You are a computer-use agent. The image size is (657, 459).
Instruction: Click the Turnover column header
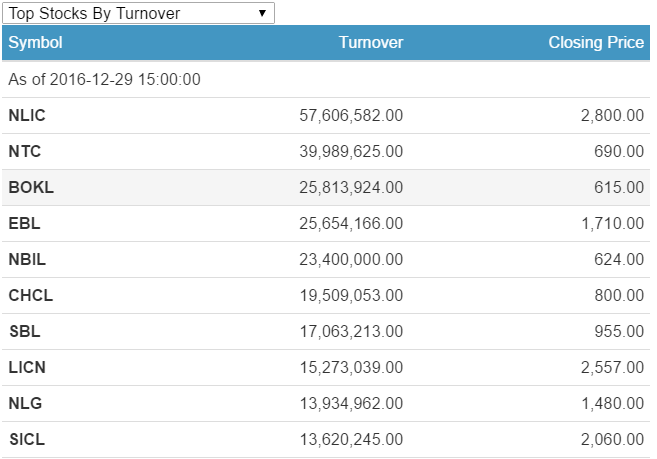(371, 42)
